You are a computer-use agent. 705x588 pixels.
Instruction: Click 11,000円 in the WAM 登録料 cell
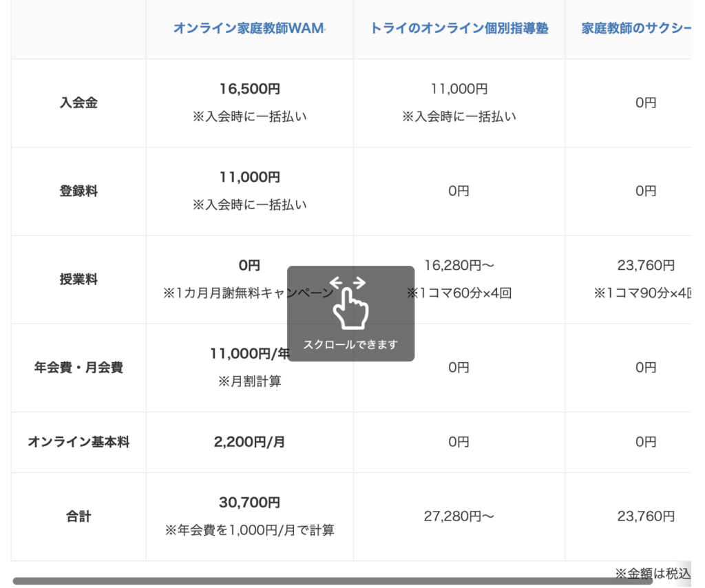249,177
